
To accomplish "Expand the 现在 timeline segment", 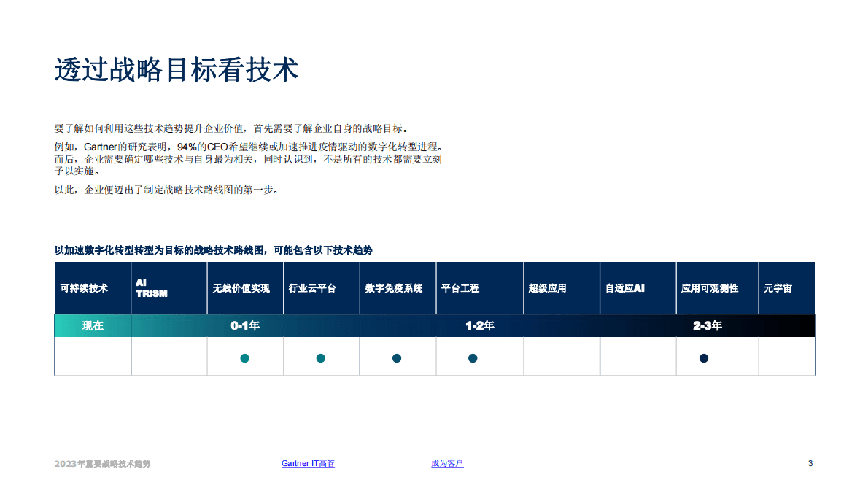I will pos(91,325).
